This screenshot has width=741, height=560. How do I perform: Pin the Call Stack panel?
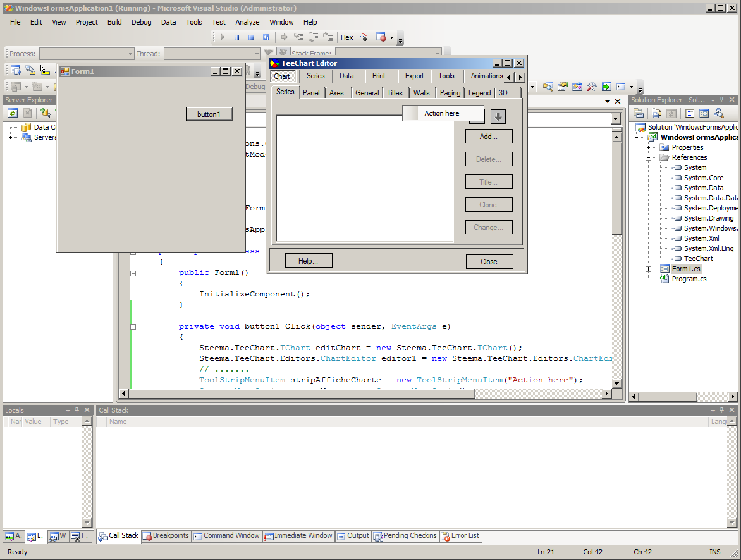(721, 410)
